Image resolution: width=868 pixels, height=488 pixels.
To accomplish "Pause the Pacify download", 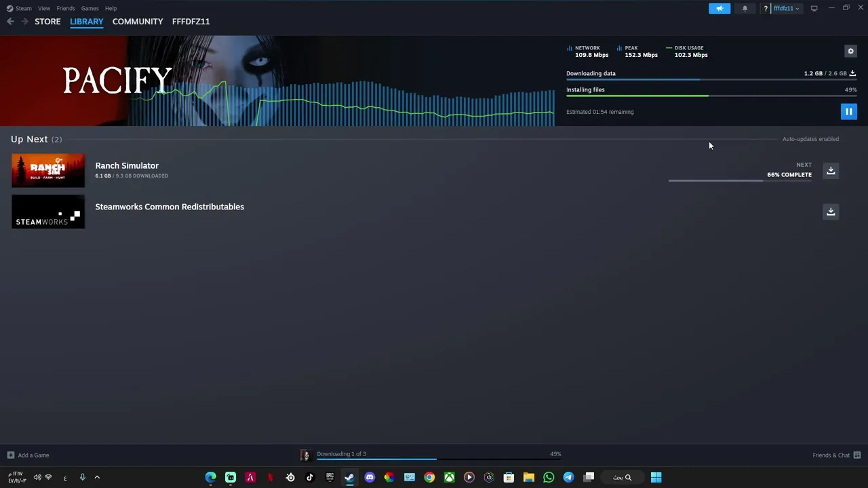I will click(848, 112).
